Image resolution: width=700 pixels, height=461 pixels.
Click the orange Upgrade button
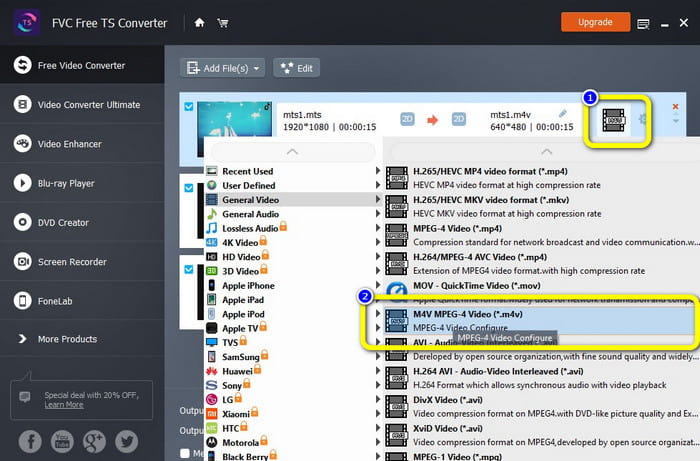coord(595,21)
